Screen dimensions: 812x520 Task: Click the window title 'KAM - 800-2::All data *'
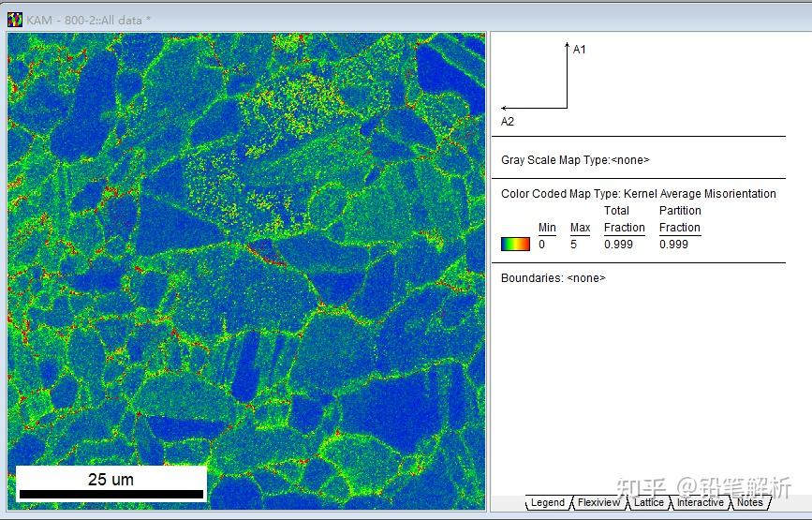(89, 21)
